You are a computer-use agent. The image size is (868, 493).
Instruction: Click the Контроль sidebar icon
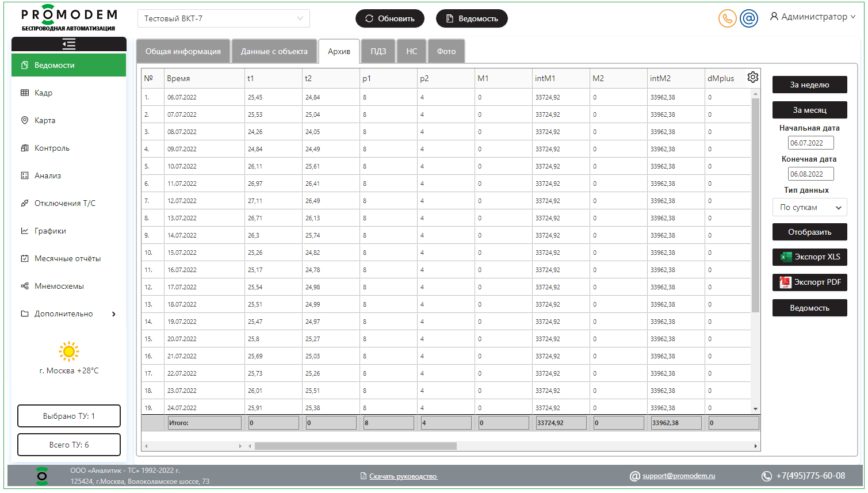pyautogui.click(x=25, y=148)
